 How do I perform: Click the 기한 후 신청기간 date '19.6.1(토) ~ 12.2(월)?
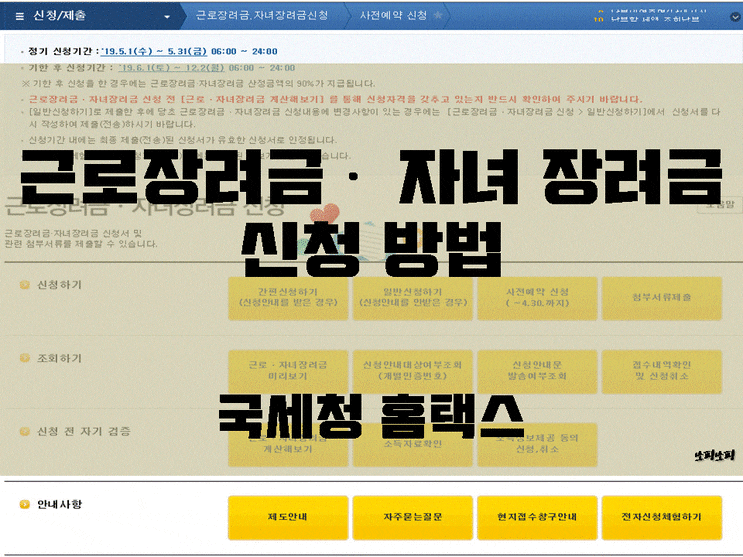[172, 68]
